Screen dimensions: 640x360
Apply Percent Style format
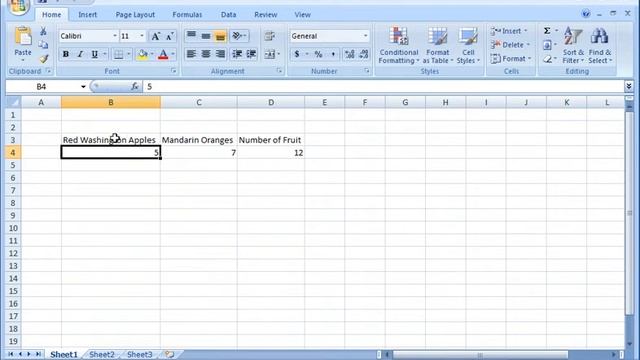point(318,54)
